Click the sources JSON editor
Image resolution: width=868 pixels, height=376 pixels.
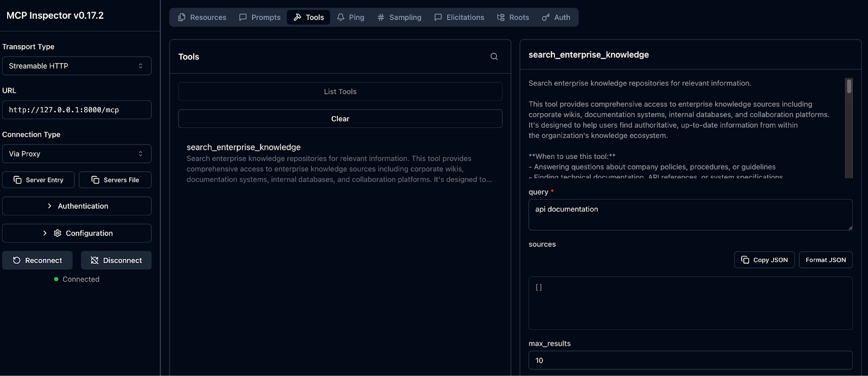pyautogui.click(x=690, y=303)
